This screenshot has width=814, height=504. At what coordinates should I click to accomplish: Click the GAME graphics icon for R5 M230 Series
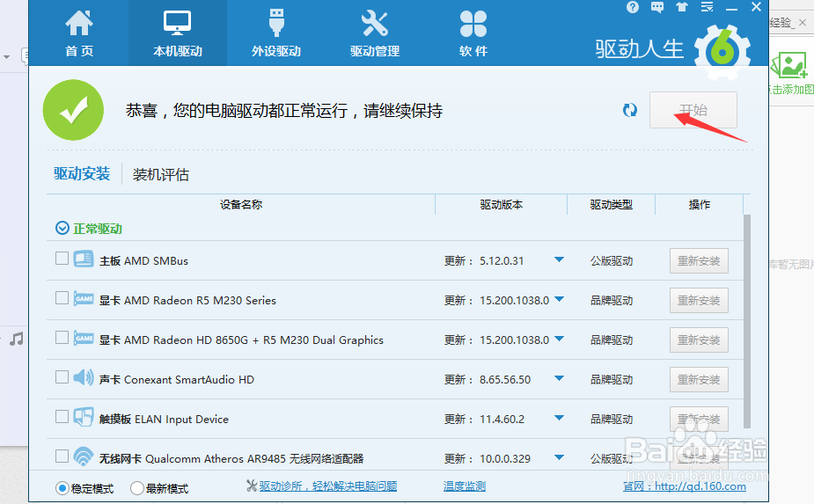tap(84, 298)
